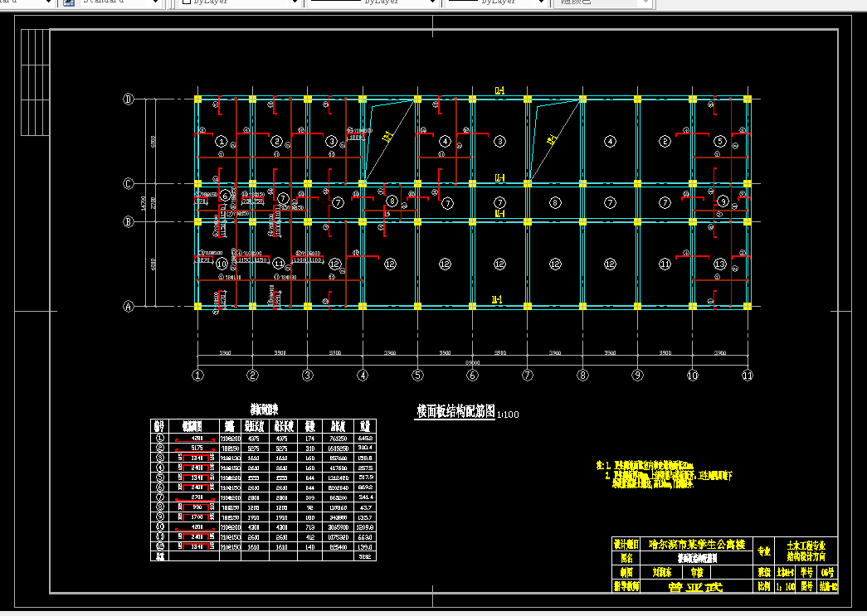The height and width of the screenshot is (616, 867).
Task: Select title block text 哈尔滨市某学生公寓楼
Action: point(697,544)
